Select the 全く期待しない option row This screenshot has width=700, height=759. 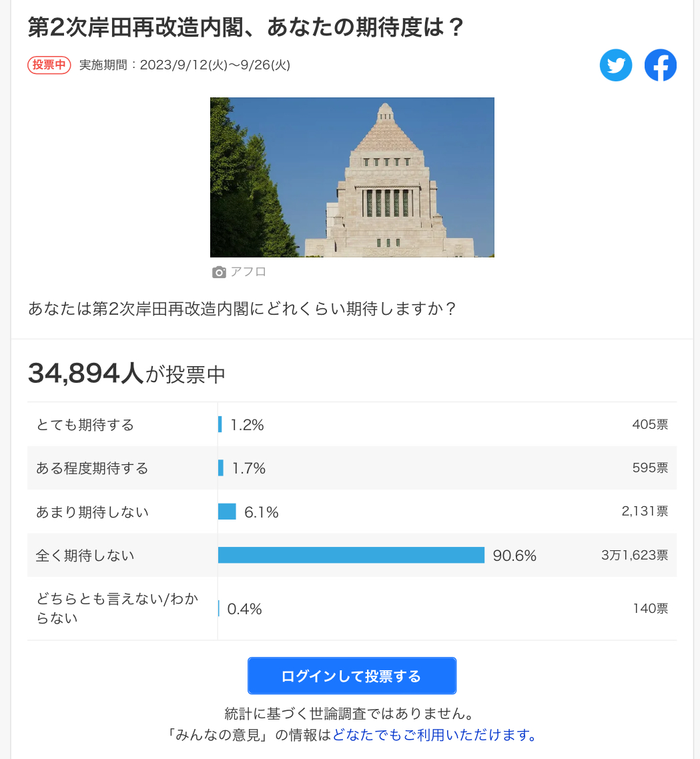coord(352,555)
